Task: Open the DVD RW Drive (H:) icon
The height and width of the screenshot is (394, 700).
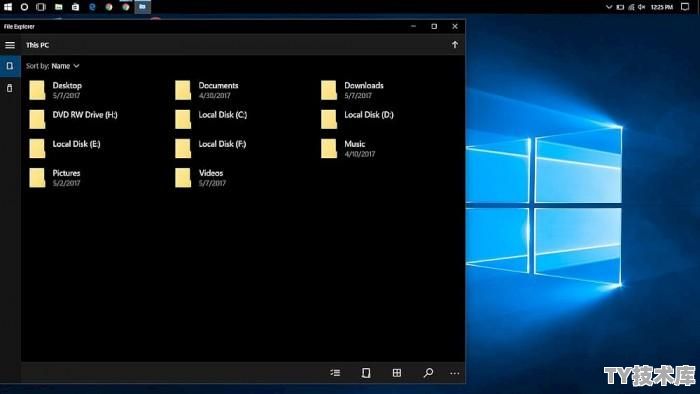Action: click(x=37, y=119)
